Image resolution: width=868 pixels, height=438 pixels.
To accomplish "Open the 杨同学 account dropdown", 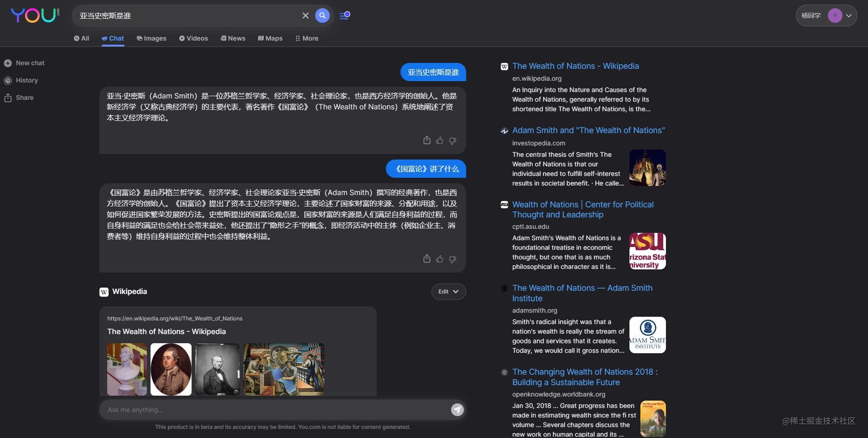I will pos(826,15).
